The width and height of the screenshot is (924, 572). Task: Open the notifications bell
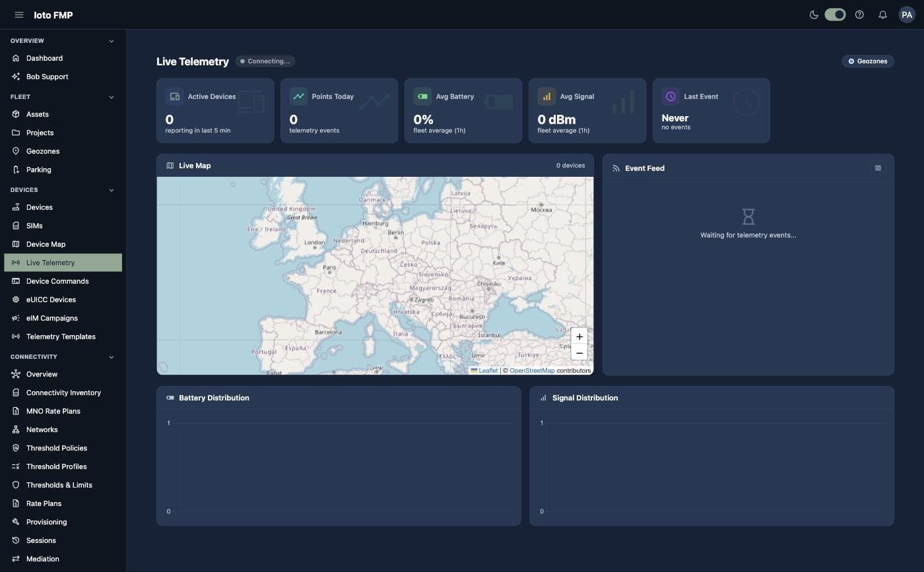click(882, 15)
